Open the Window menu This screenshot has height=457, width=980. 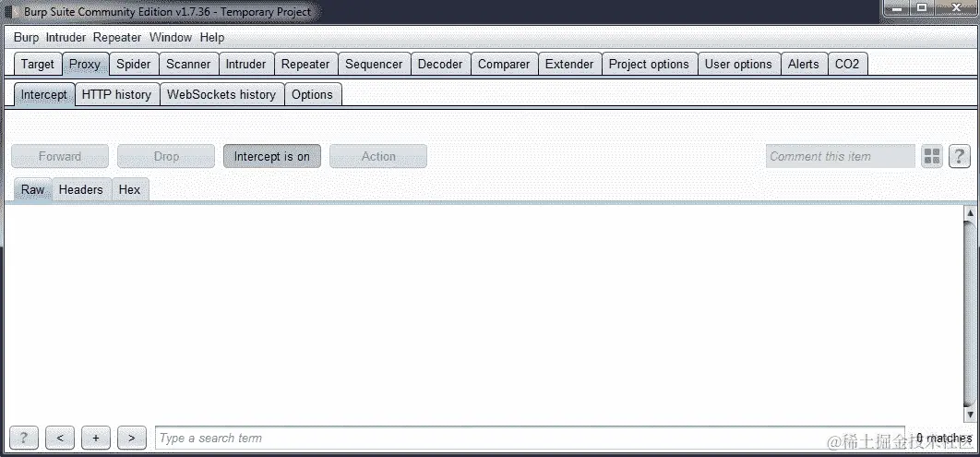point(171,38)
